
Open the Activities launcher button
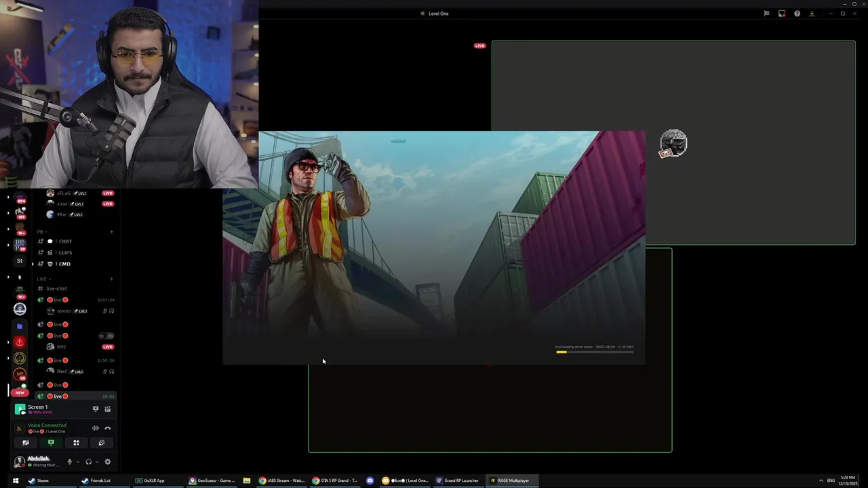coord(76,443)
